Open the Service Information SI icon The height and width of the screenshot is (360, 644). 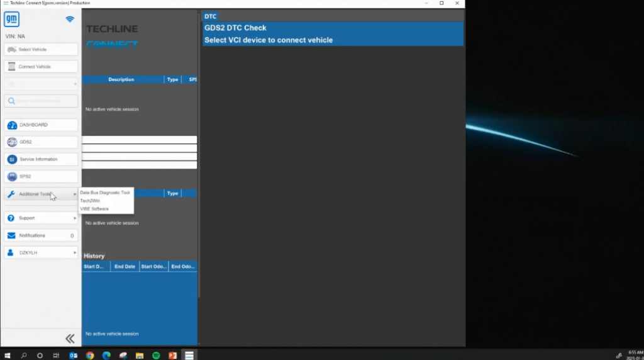(12, 159)
